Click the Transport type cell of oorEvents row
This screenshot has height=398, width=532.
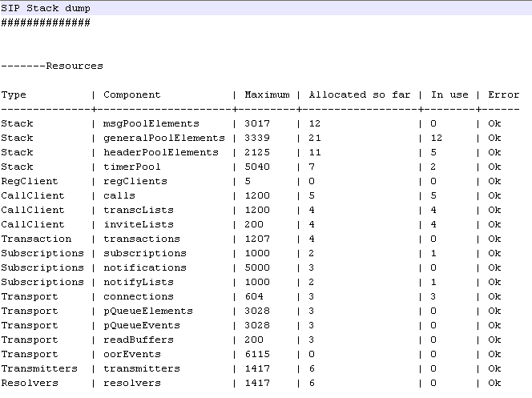tap(30, 354)
